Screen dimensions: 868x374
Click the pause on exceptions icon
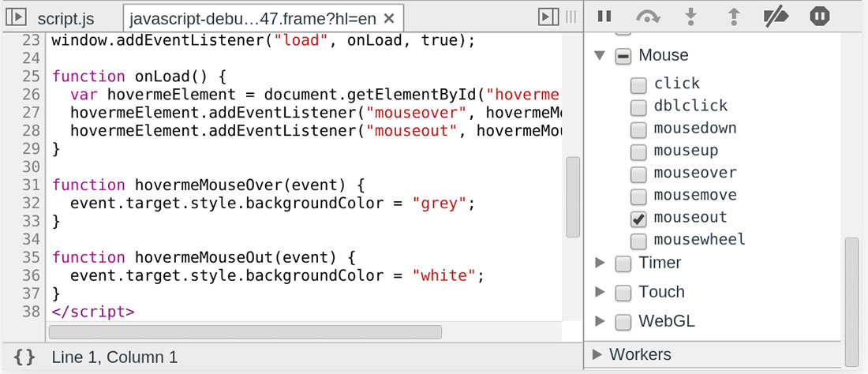820,16
